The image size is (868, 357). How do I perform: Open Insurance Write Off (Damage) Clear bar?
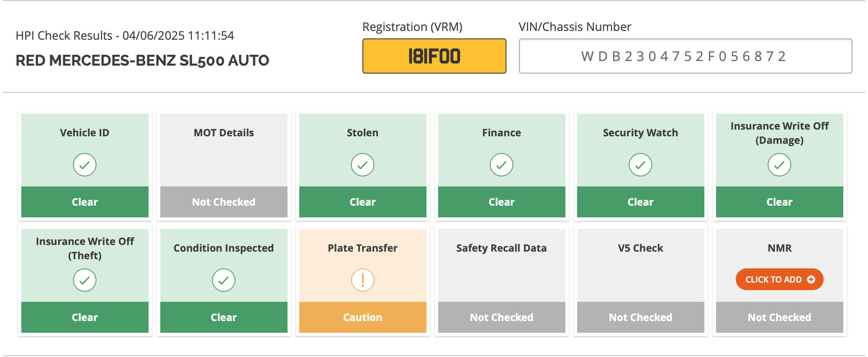coord(780,202)
